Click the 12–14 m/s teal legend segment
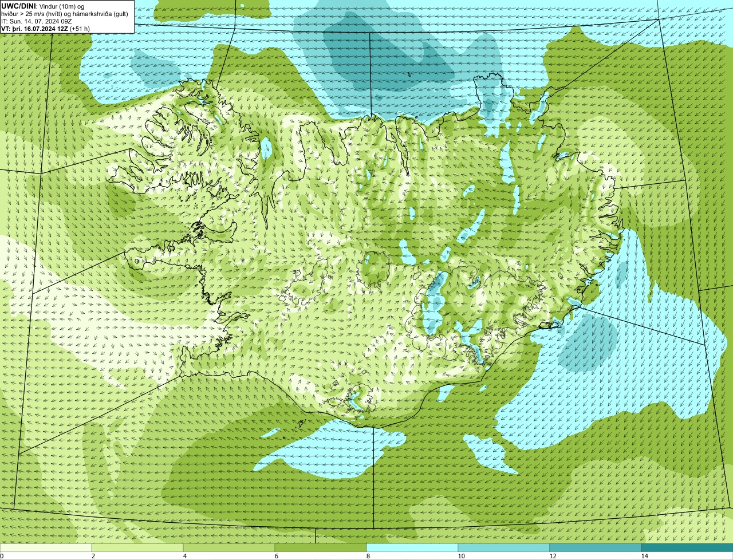Image resolution: width=733 pixels, height=560 pixels. click(x=596, y=547)
